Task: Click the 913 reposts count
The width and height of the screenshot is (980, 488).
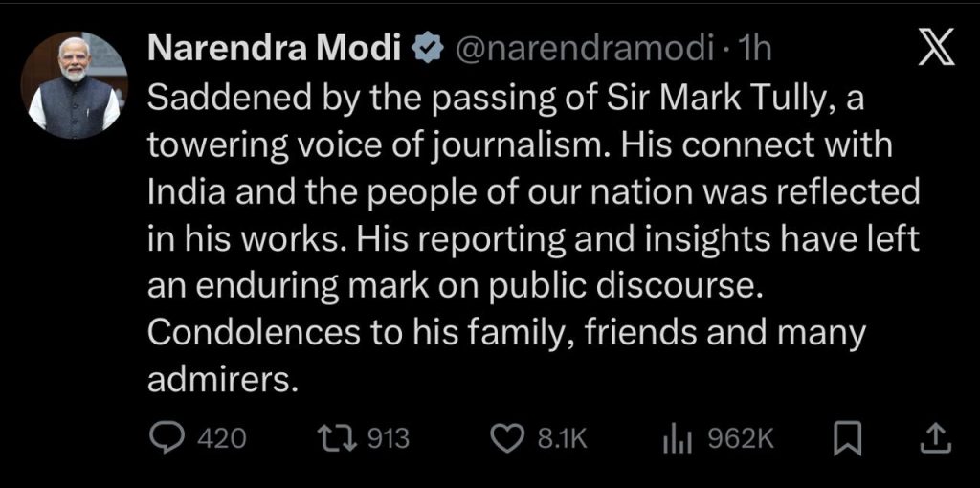Action: click(389, 439)
